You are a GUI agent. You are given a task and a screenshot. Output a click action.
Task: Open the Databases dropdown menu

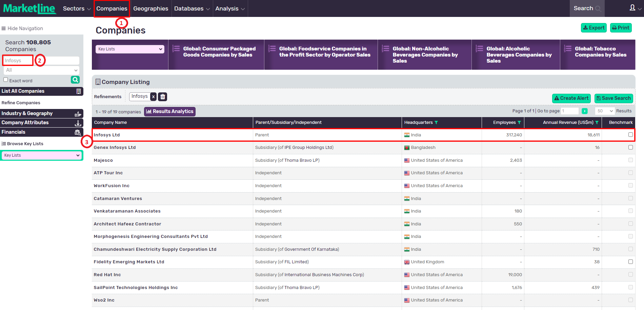pos(192,8)
